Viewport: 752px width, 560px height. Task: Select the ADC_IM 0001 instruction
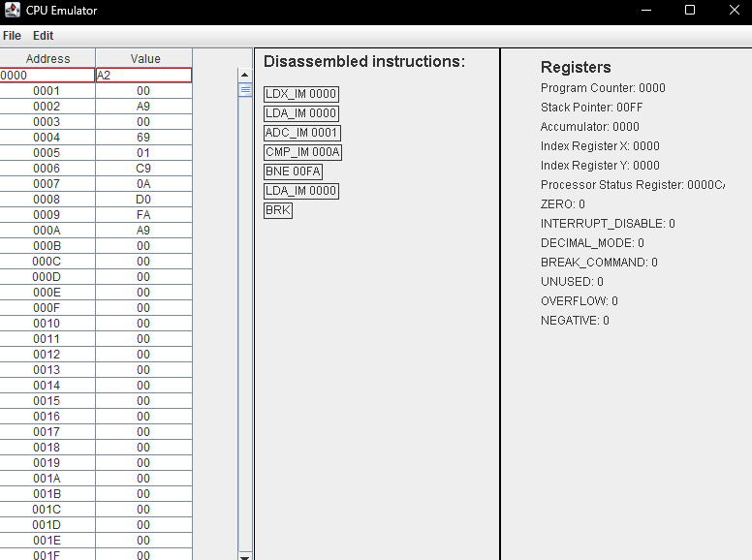(302, 133)
